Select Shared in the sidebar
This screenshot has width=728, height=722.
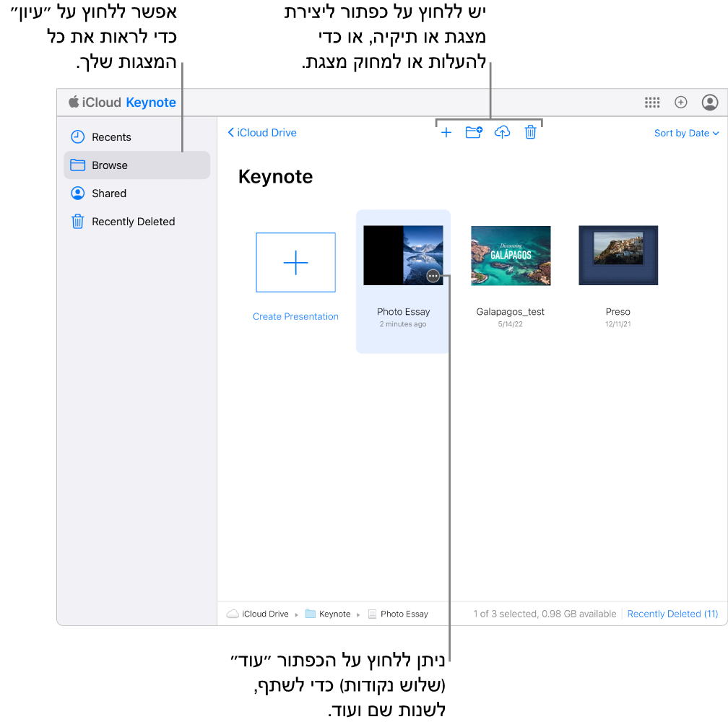(x=137, y=193)
